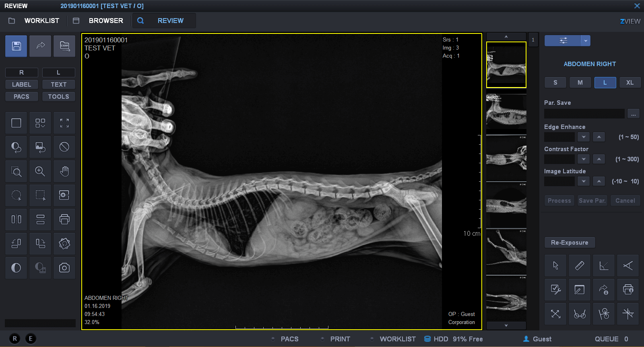Toggle the R side marker
The image size is (644, 347).
coord(22,73)
